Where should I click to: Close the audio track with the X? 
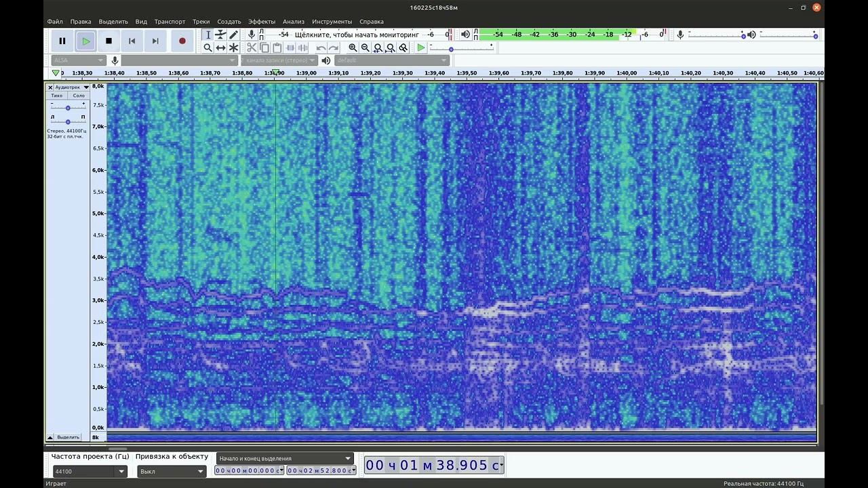pyautogui.click(x=50, y=87)
